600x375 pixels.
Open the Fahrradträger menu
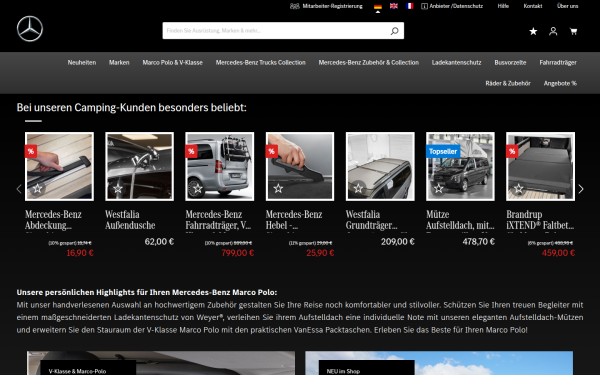tap(558, 62)
